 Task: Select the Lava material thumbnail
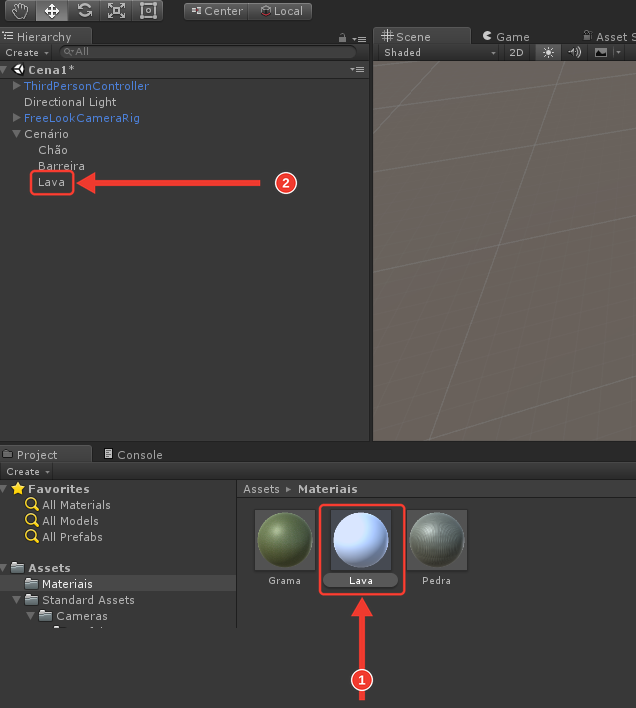pyautogui.click(x=361, y=540)
